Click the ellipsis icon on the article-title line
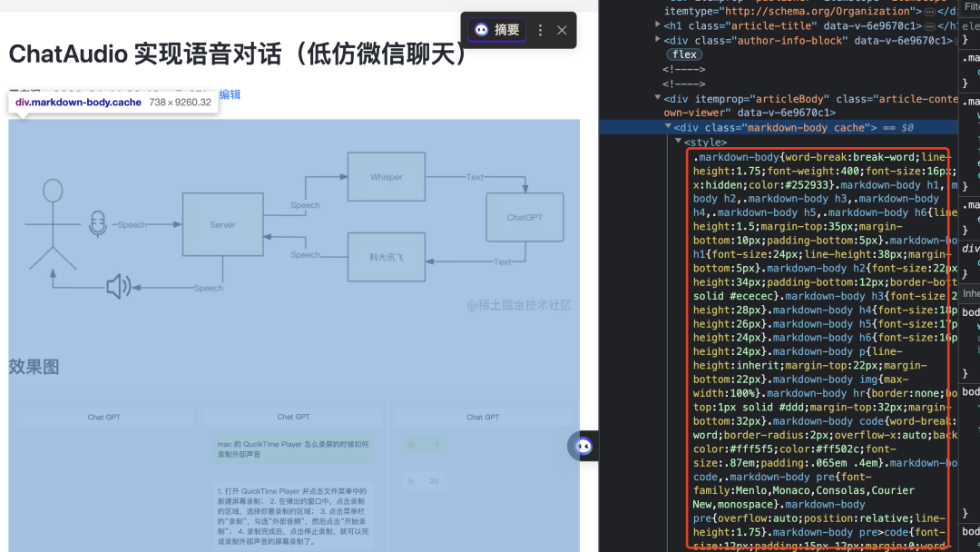980x552 pixels. [928, 25]
